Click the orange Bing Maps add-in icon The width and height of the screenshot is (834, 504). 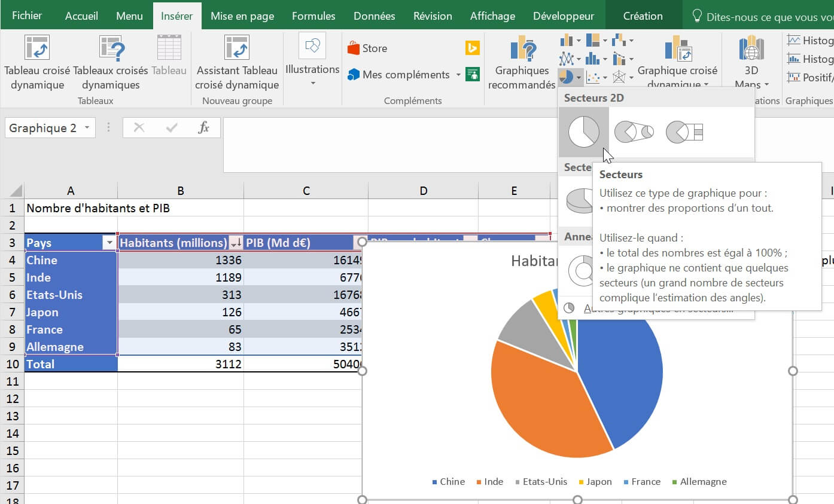[473, 48]
